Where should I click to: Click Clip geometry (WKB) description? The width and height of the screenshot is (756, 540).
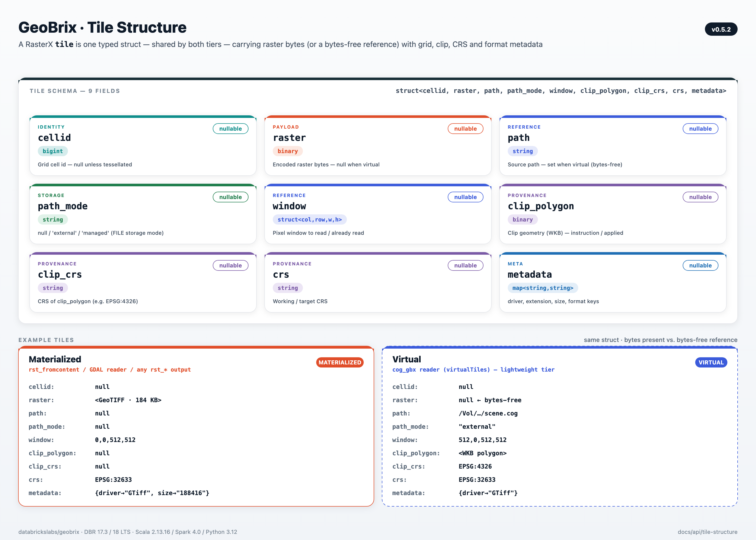(x=565, y=233)
